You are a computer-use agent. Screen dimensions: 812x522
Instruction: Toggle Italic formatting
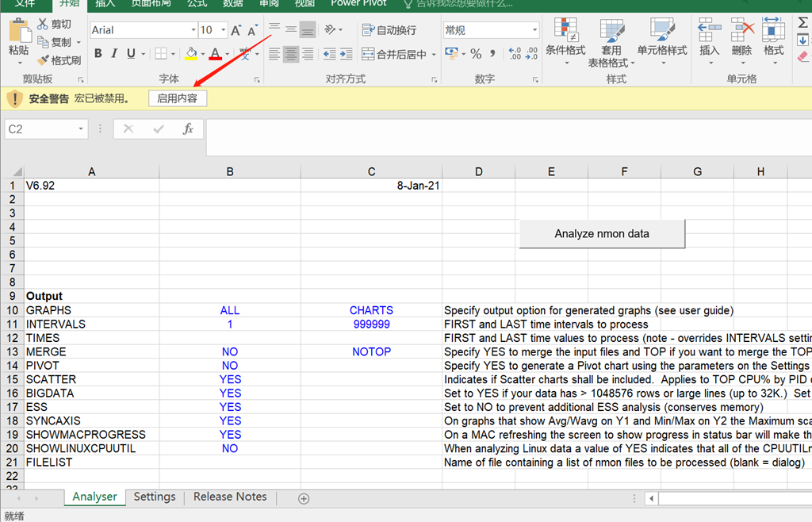[x=114, y=53]
